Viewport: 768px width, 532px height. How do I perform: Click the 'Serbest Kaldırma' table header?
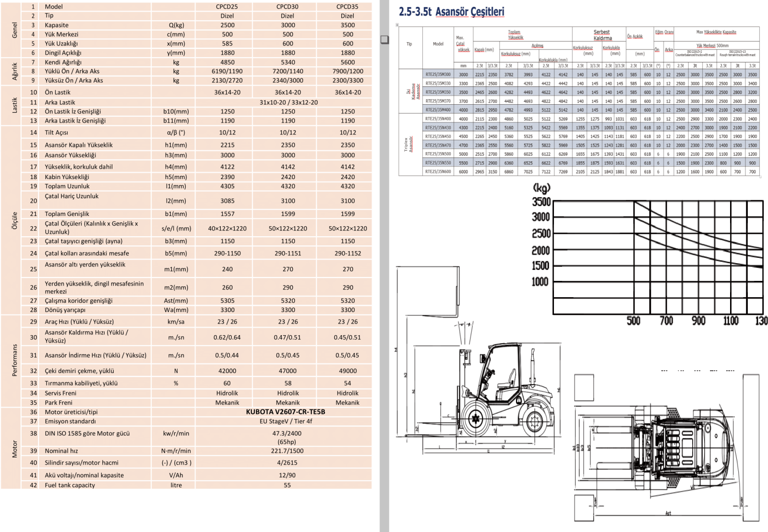pyautogui.click(x=602, y=35)
